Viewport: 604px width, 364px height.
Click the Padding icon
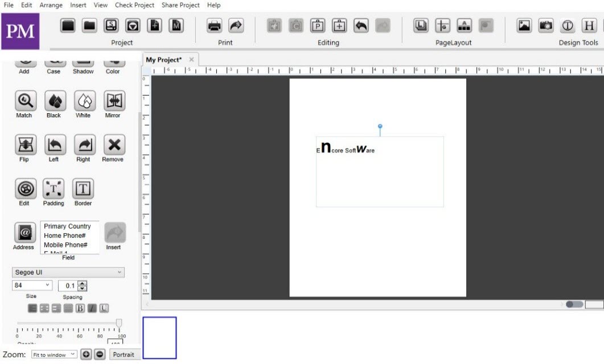click(x=53, y=189)
